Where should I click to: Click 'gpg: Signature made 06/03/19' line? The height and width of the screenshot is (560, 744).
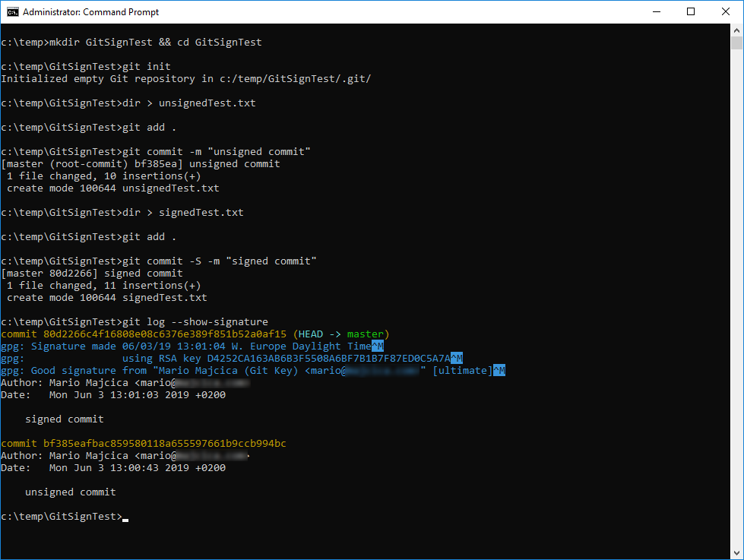(x=192, y=346)
